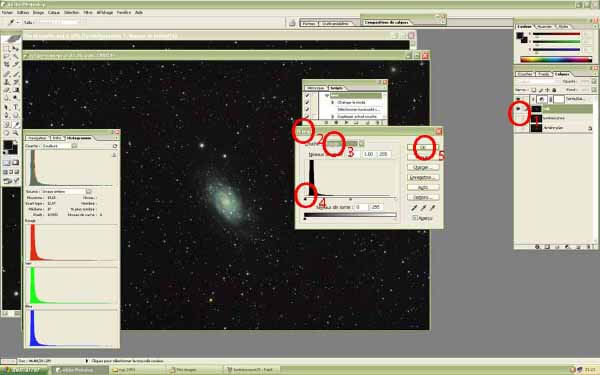
Task: Confirm Levels with the OK button
Action: point(423,147)
